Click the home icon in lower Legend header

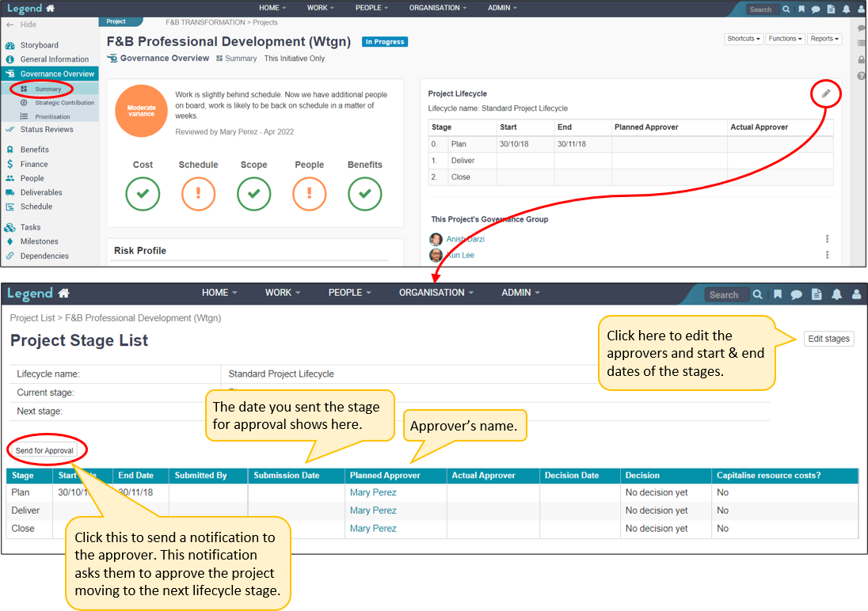pos(63,294)
